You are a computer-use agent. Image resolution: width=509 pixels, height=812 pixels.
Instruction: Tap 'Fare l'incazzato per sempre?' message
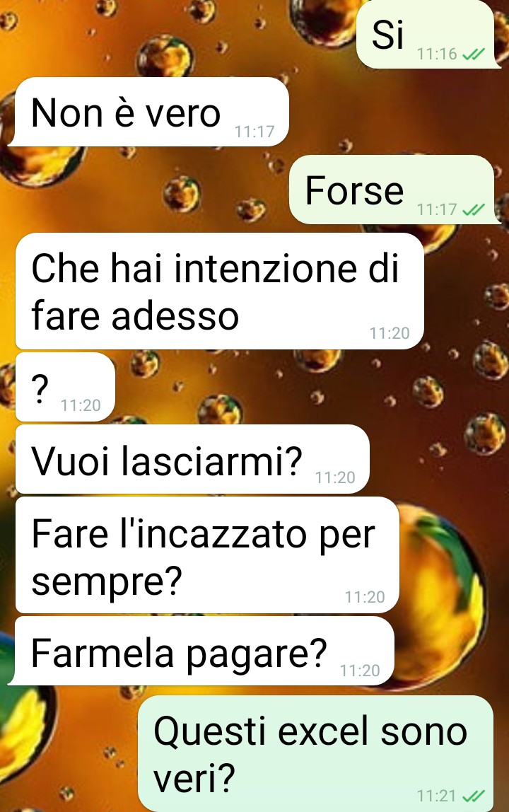pyautogui.click(x=207, y=555)
